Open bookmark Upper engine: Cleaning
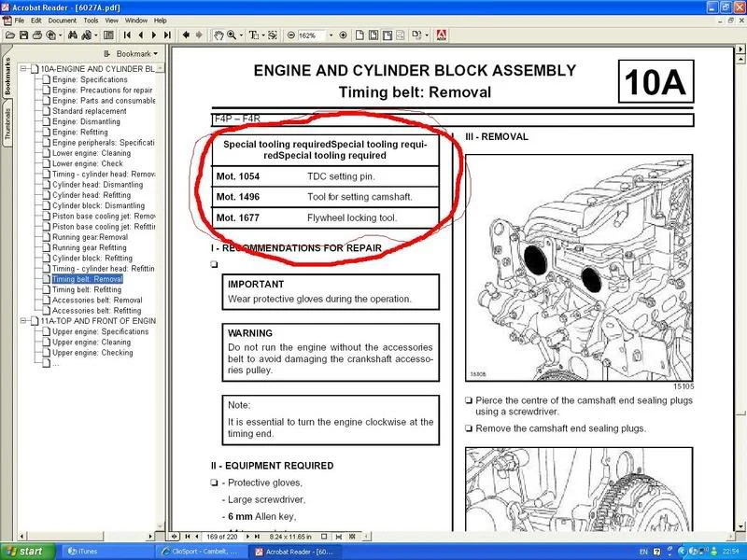 coord(91,343)
